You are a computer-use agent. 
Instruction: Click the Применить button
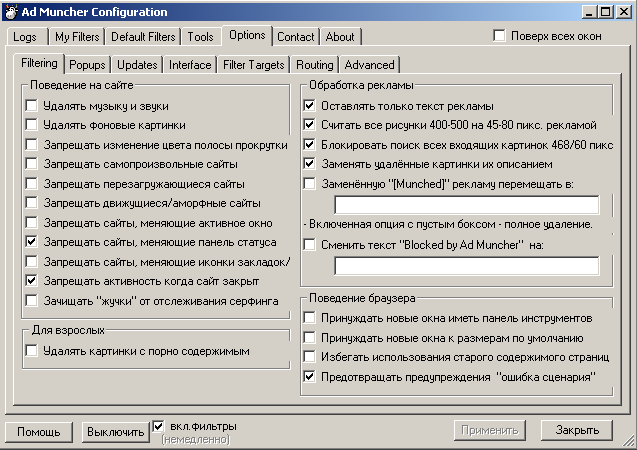click(490, 430)
